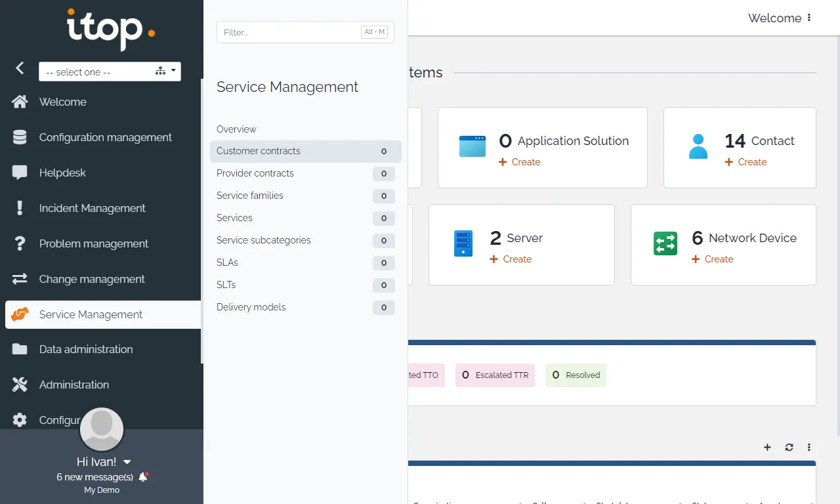This screenshot has width=840, height=504.
Task: Click the notifications bell icon
Action: pos(144,477)
